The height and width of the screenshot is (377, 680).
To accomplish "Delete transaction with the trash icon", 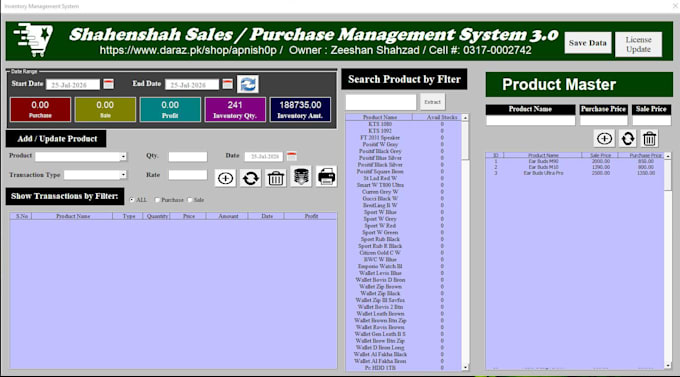I will pyautogui.click(x=276, y=178).
